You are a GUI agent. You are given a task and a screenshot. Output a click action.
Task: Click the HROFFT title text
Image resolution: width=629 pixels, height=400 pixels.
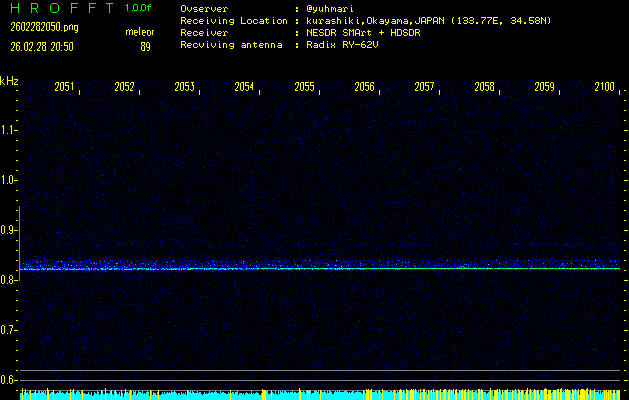58,8
